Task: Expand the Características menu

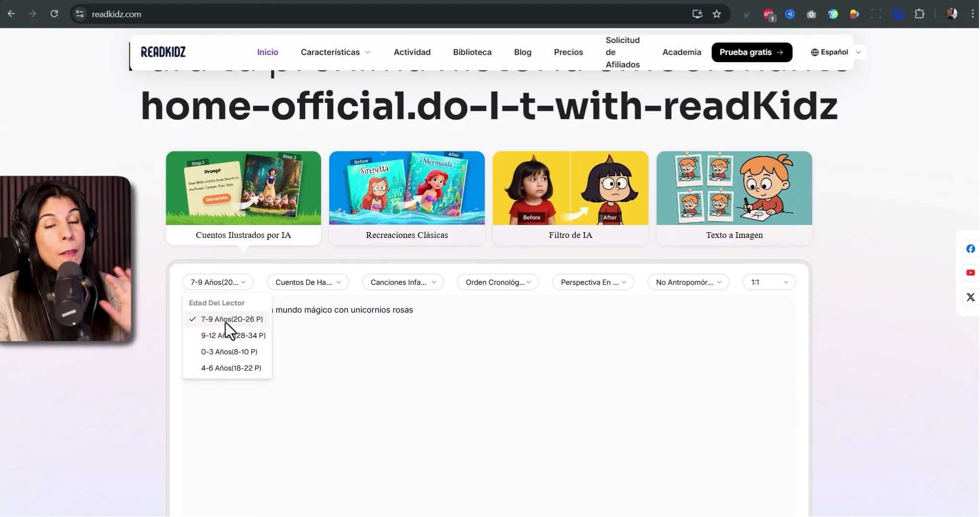Action: pos(335,52)
